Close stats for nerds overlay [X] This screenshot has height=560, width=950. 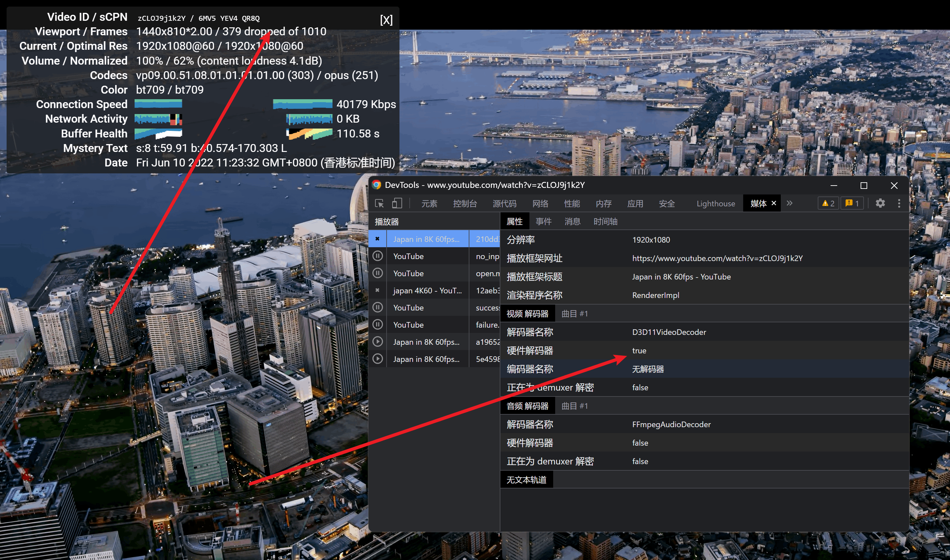point(386,20)
